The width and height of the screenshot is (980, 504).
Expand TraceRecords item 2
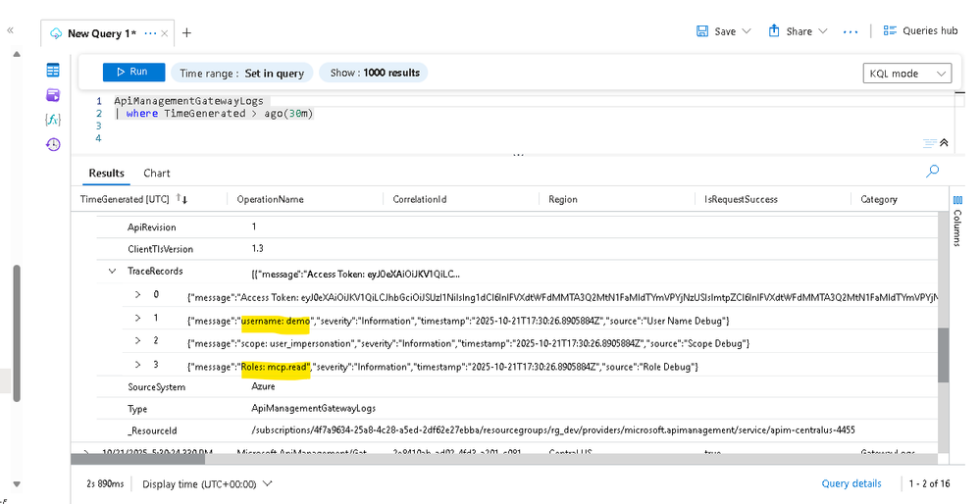pyautogui.click(x=138, y=340)
